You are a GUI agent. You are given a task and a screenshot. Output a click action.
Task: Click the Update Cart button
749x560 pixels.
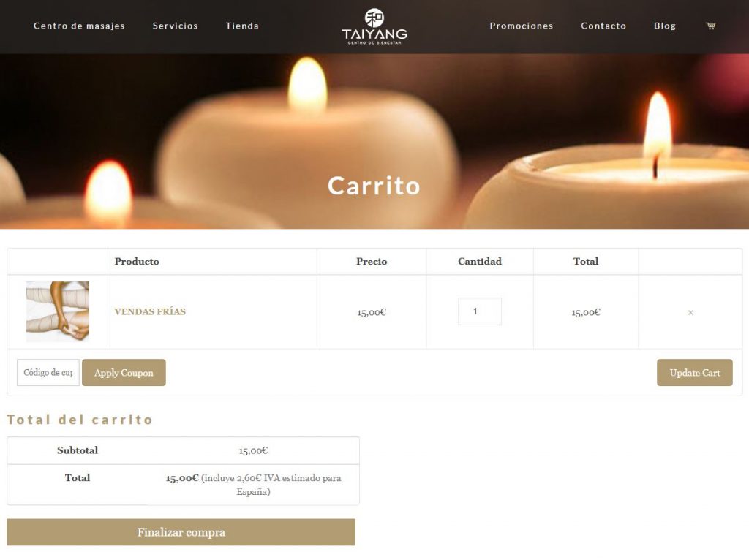(694, 372)
